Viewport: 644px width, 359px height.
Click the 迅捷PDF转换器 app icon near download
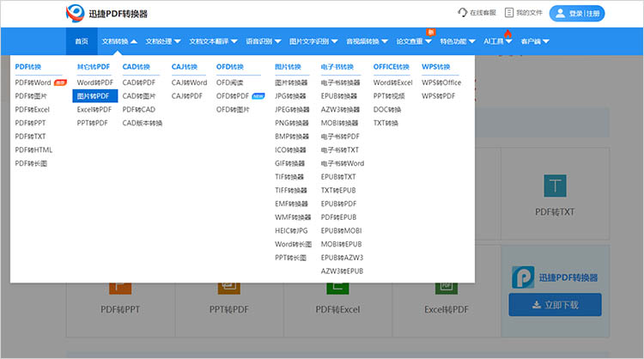point(523,277)
